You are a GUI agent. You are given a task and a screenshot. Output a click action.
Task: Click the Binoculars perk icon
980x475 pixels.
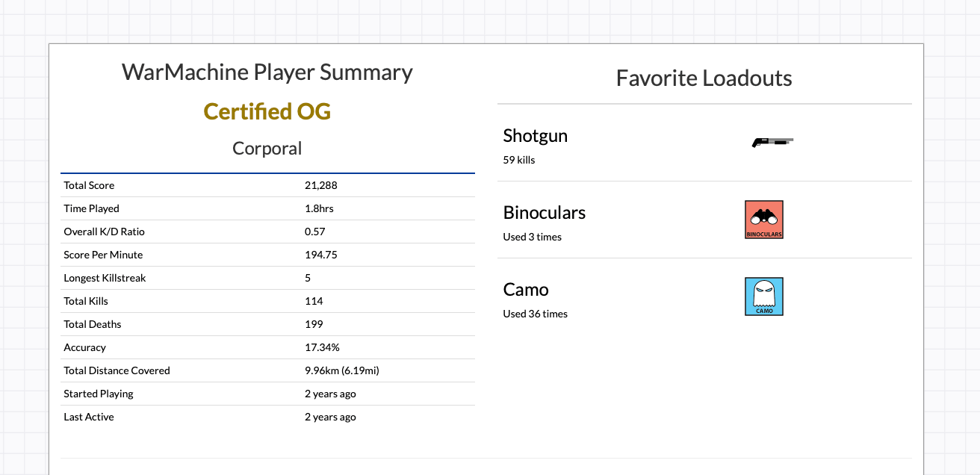pos(764,220)
